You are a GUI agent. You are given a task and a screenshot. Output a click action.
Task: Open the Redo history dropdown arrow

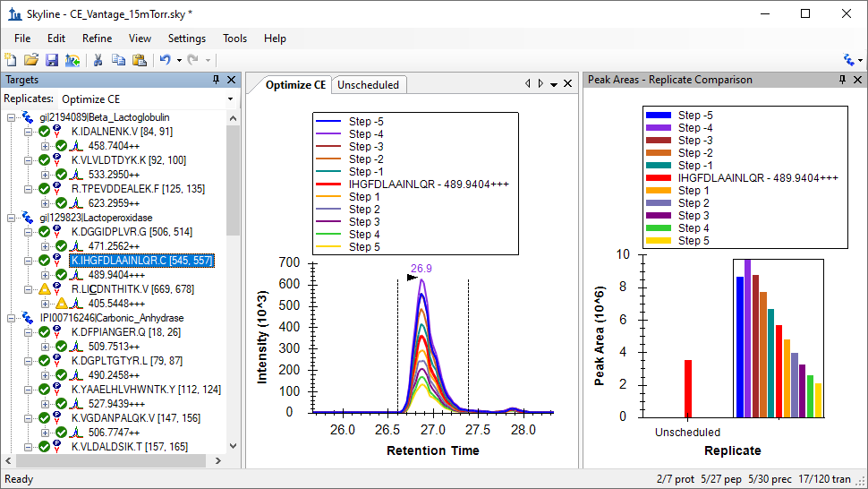tap(208, 60)
